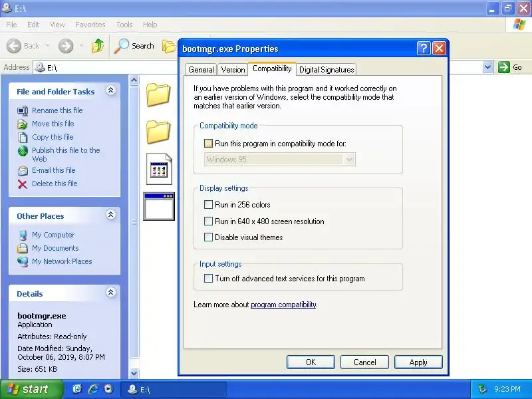Viewport: 532px width, 399px height.
Task: Launch Windows Media Player from Quick Launch
Action: click(x=108, y=389)
